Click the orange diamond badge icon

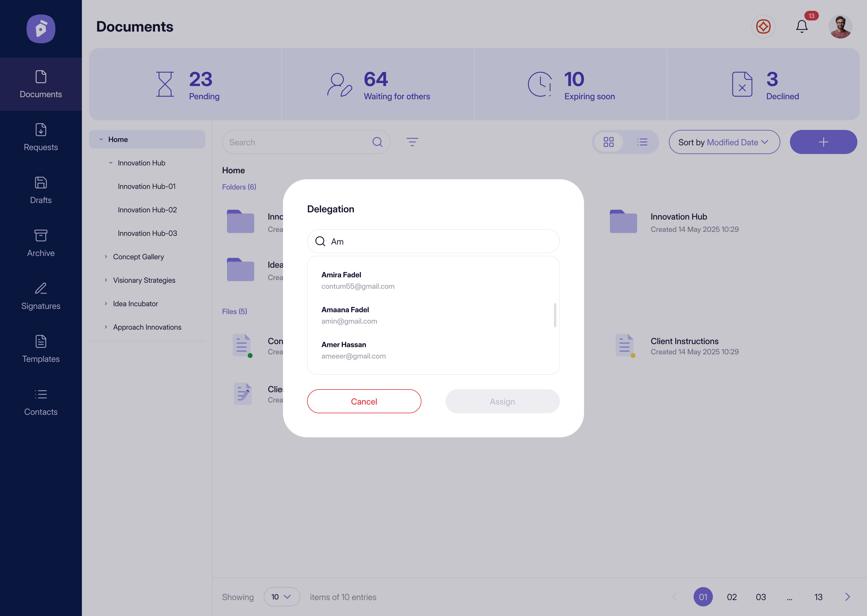point(763,26)
